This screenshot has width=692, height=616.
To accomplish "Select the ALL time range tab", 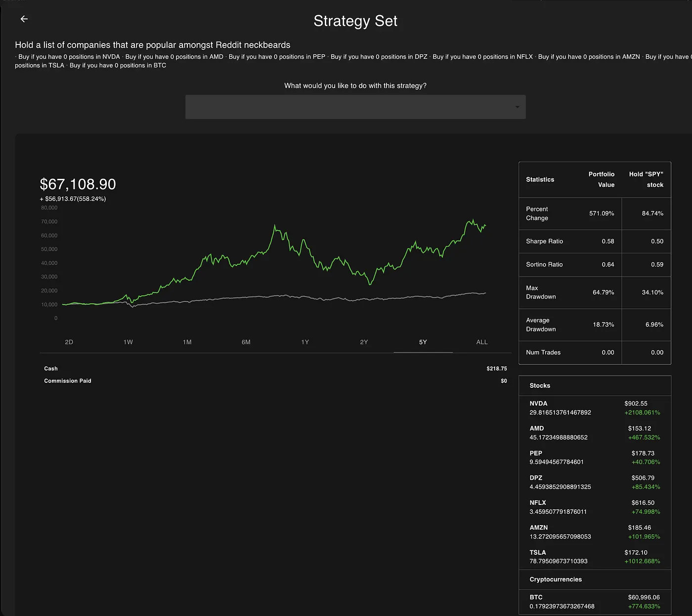I will coord(482,342).
